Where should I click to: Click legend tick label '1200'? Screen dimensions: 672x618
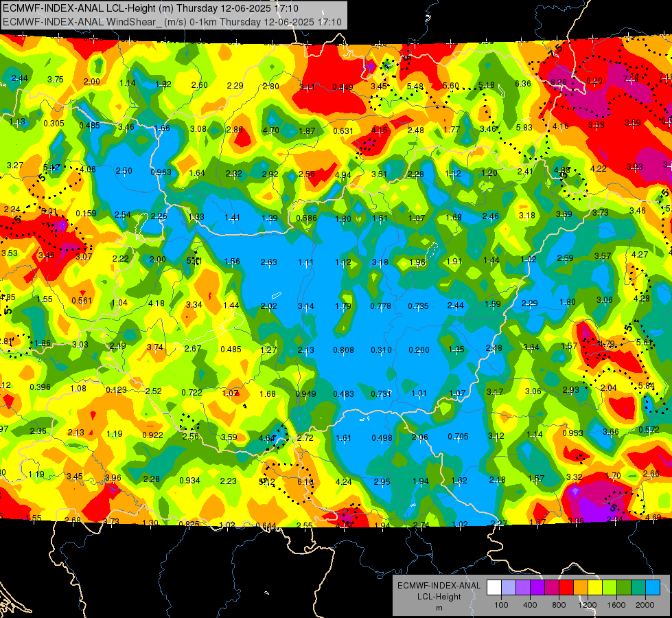[x=587, y=605]
